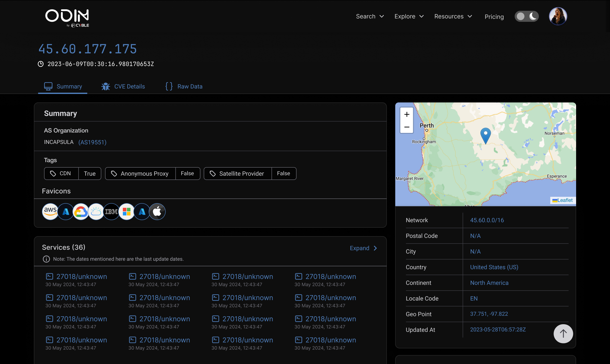Click the info icon beside the services note
This screenshot has height=364, width=610.
point(46,259)
